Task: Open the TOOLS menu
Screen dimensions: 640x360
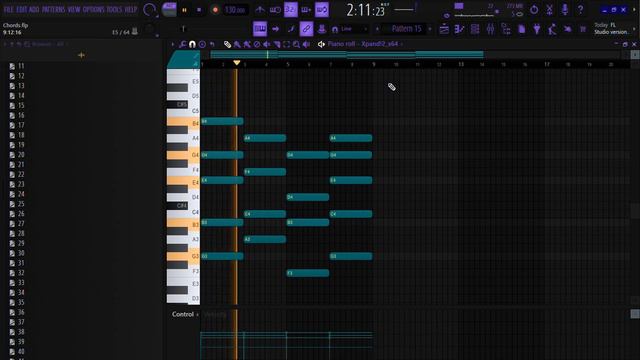Action: [x=115, y=9]
